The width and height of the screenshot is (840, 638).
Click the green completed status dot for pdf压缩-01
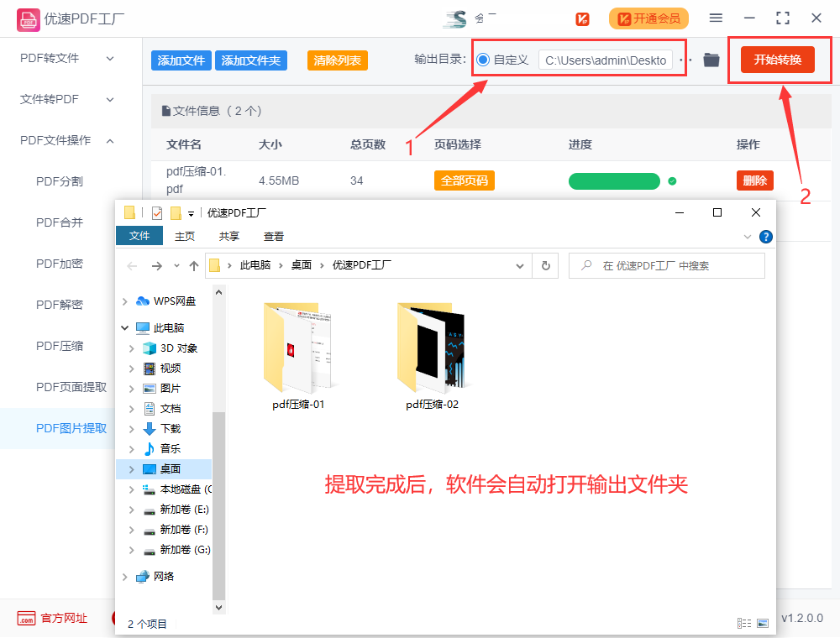[x=672, y=181]
